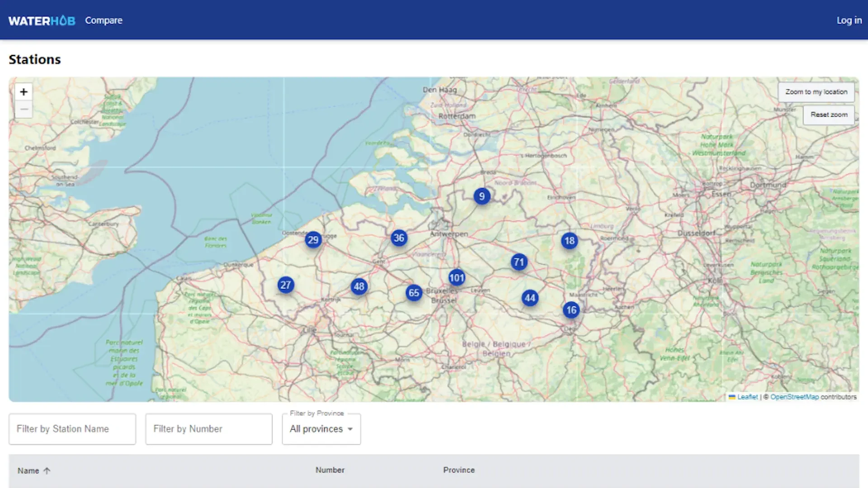Select the cluster marker numbered 16
Viewport: 868px width, 488px height.
coord(571,310)
